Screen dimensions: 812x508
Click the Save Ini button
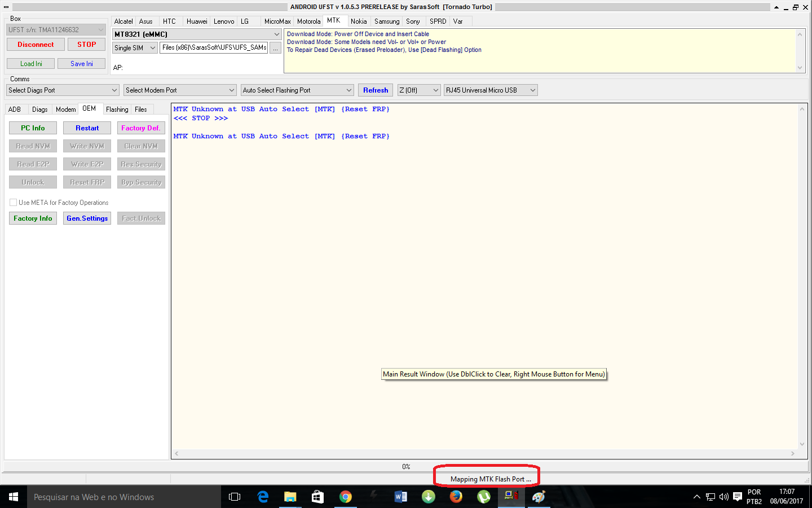point(82,64)
